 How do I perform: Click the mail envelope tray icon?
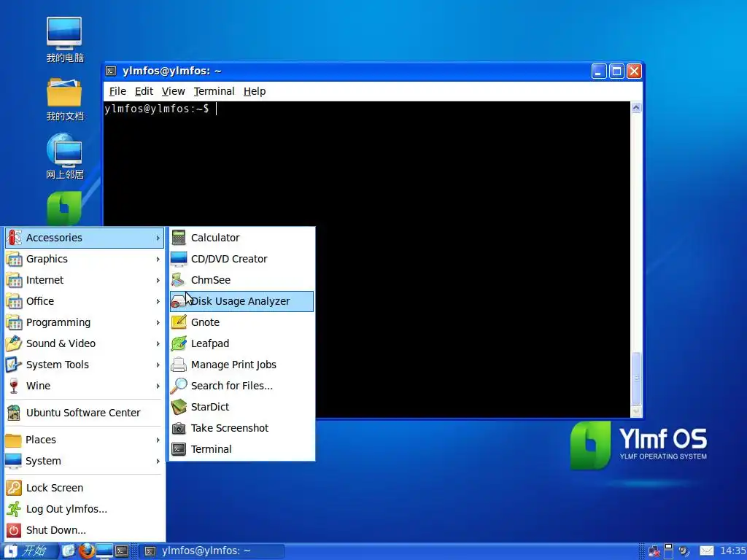707,551
